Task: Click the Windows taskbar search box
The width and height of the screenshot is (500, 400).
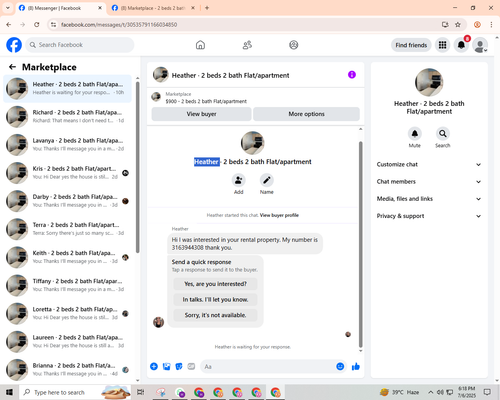Action: coord(75,392)
